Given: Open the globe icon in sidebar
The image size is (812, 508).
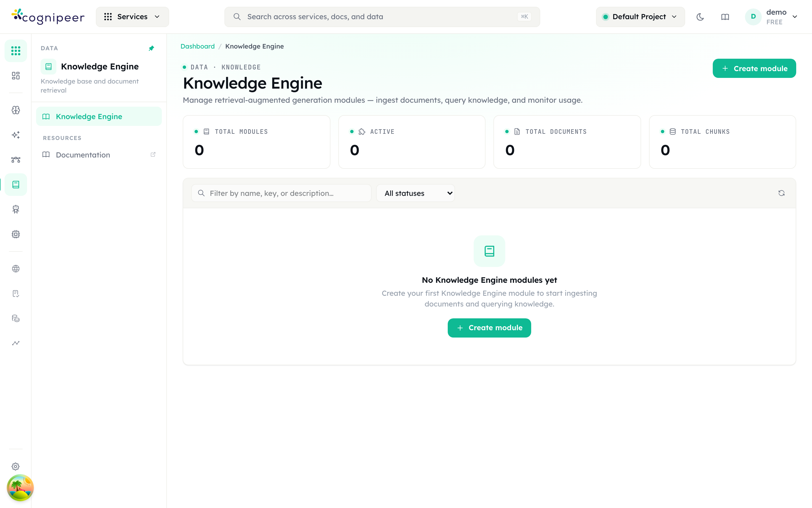Looking at the screenshot, I should [x=16, y=269].
